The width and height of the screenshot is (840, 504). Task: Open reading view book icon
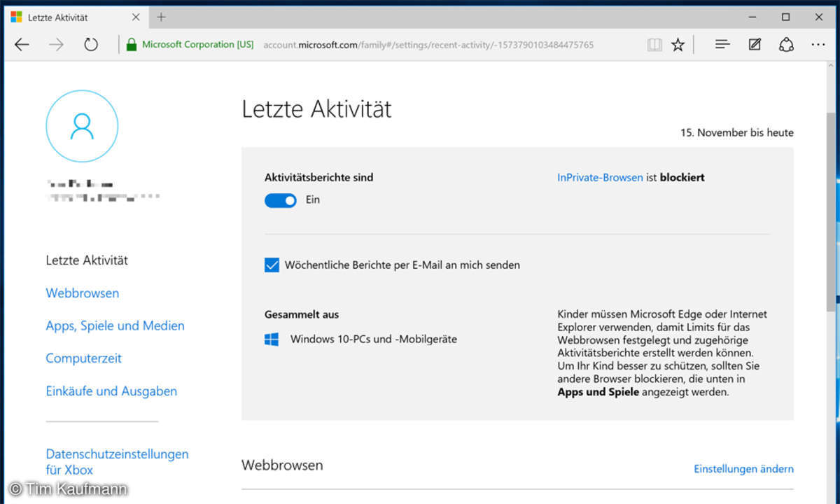654,45
